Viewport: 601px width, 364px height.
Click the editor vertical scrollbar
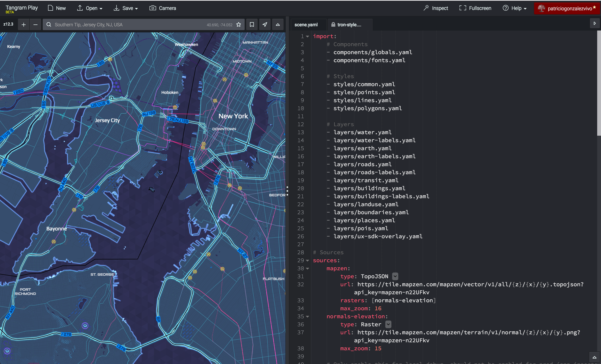[x=599, y=83]
